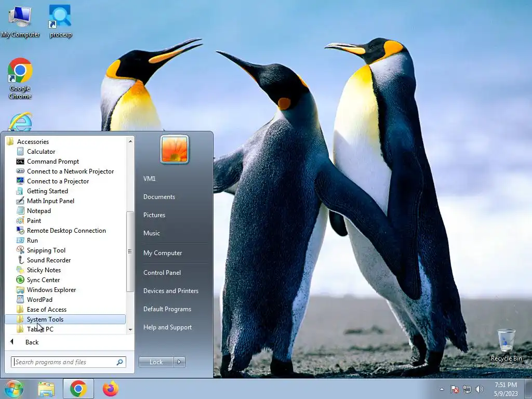Open Firefox from the taskbar
Image resolution: width=532 pixels, height=399 pixels.
click(x=110, y=389)
